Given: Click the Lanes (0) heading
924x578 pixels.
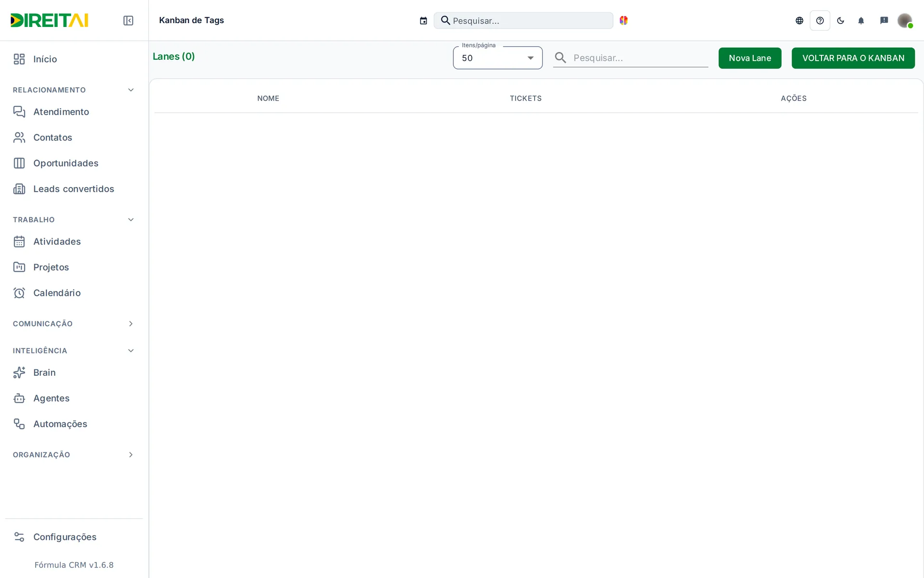Looking at the screenshot, I should [174, 56].
